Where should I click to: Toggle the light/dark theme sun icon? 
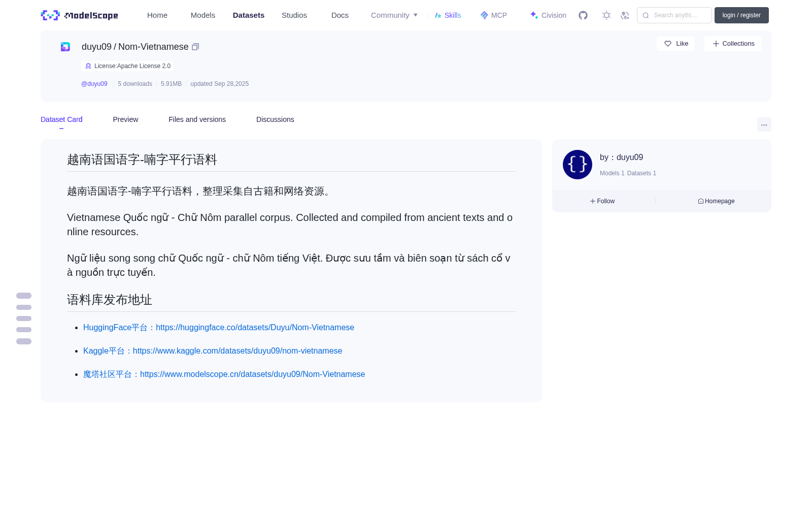point(606,15)
